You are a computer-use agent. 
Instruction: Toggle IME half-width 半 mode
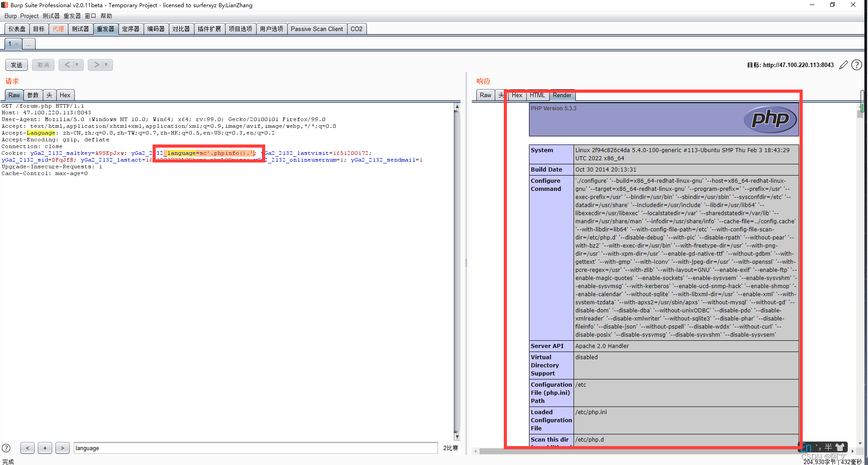pos(828,447)
